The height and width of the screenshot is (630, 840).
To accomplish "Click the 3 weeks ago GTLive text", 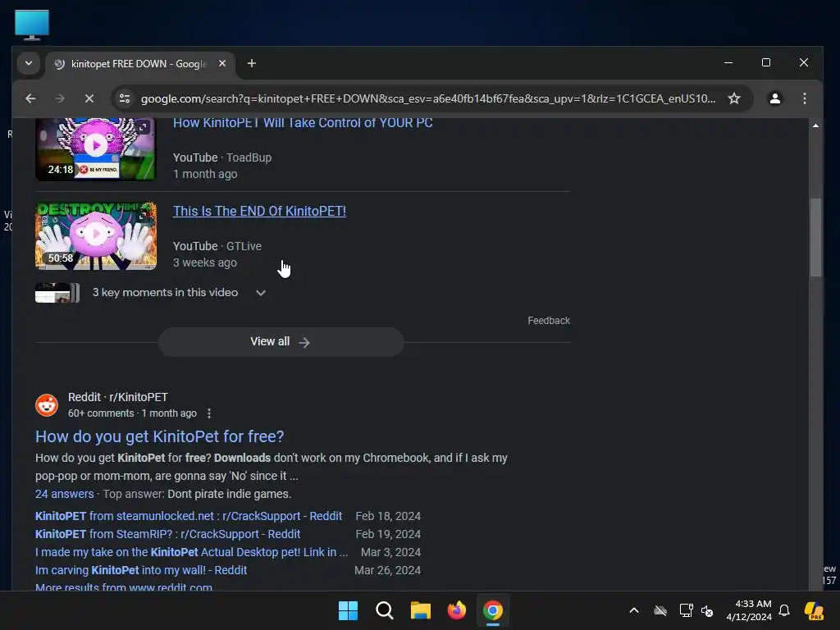I will (204, 262).
